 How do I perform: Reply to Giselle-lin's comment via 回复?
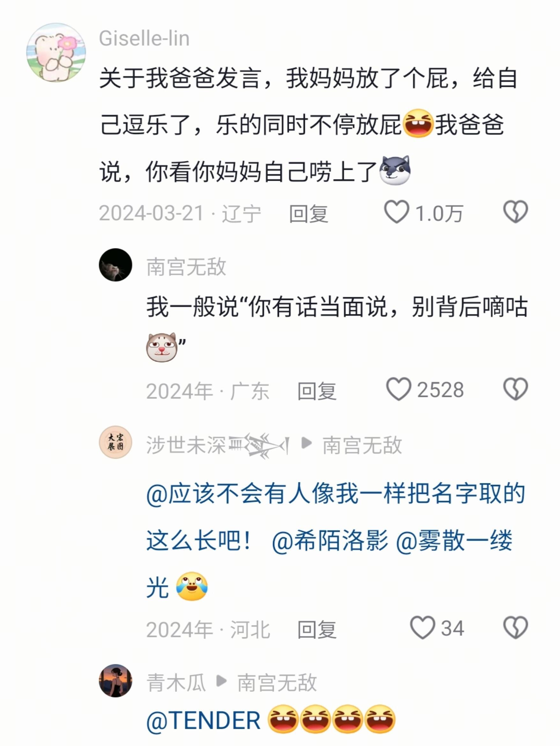[x=309, y=214]
